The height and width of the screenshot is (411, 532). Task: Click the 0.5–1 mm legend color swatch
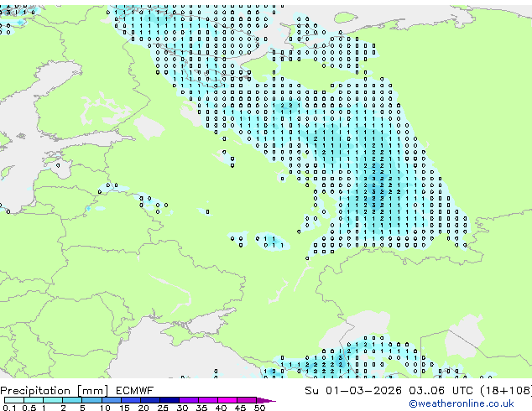34,400
